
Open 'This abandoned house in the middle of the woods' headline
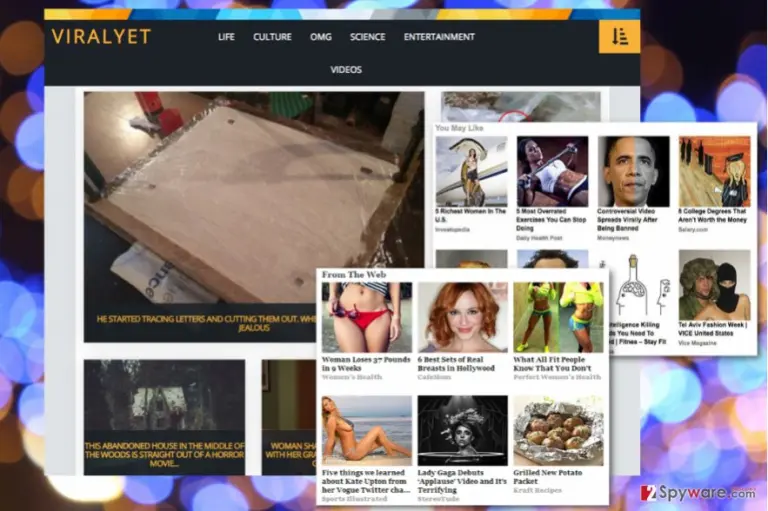(x=164, y=454)
